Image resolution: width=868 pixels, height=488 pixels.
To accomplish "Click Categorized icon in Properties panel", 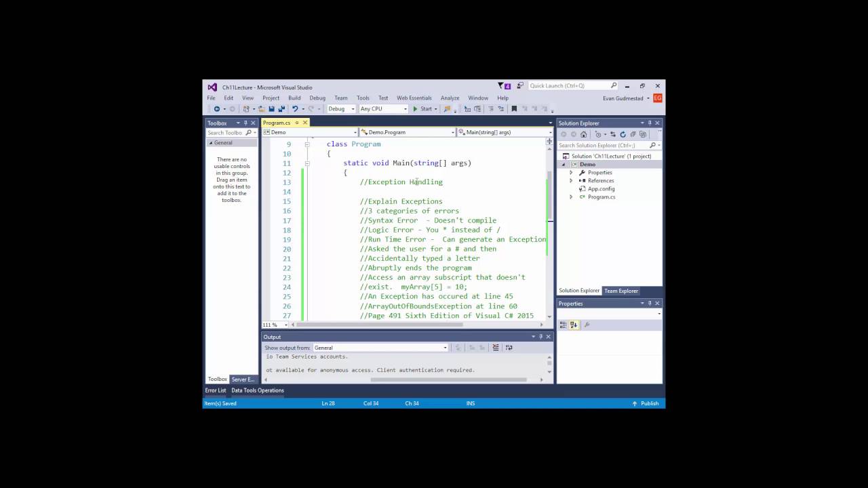I will pos(564,325).
